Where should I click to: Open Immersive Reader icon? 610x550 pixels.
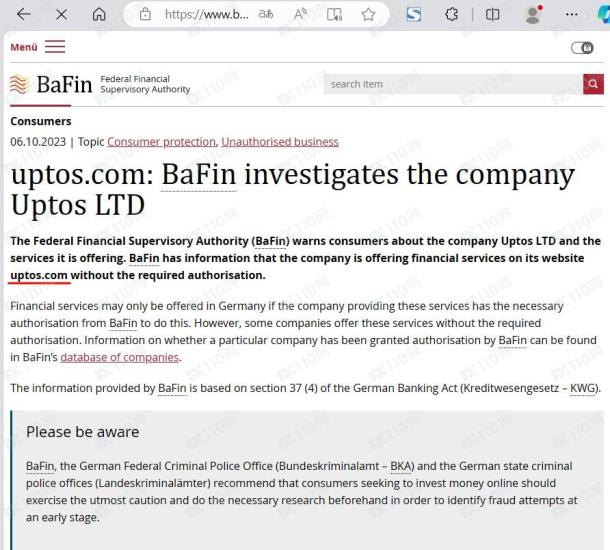click(x=334, y=14)
